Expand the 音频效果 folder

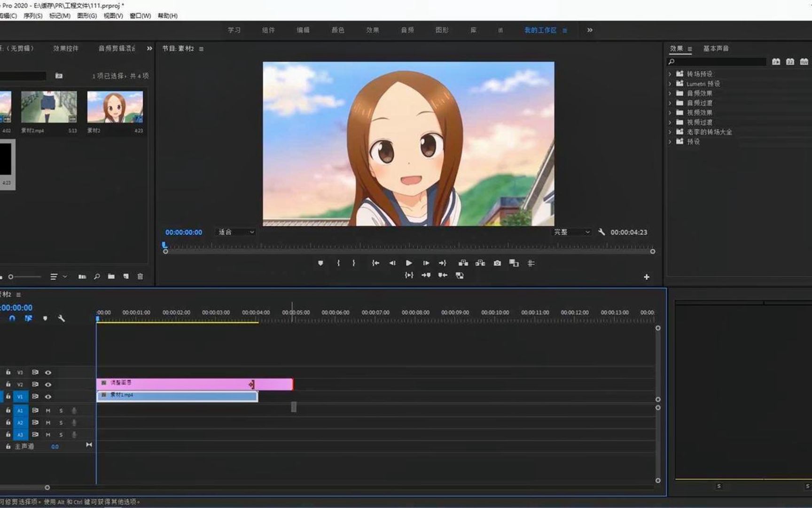(x=670, y=93)
